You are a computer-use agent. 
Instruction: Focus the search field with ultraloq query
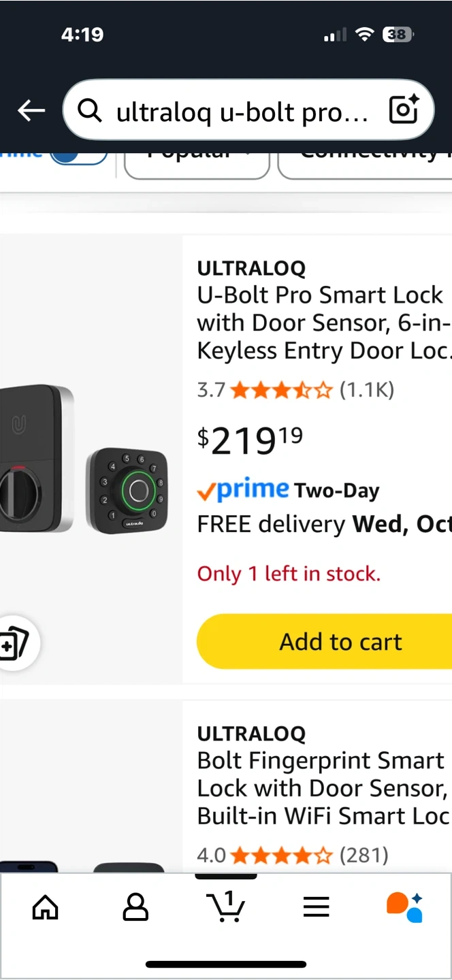242,111
